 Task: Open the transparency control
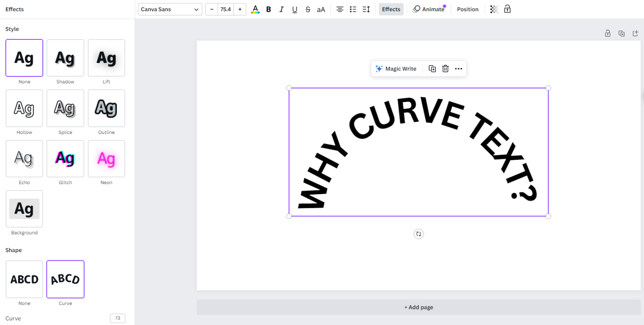(493, 9)
